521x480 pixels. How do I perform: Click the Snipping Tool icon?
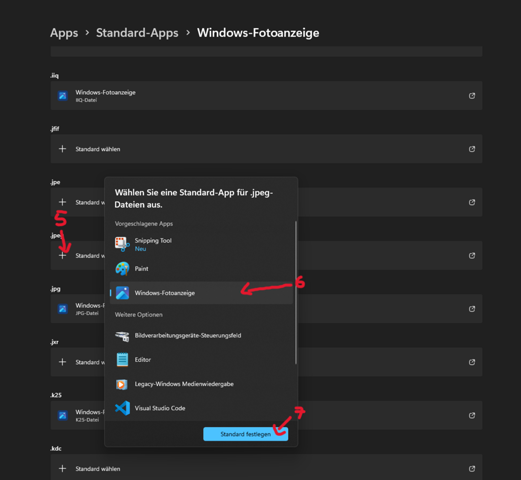click(122, 244)
